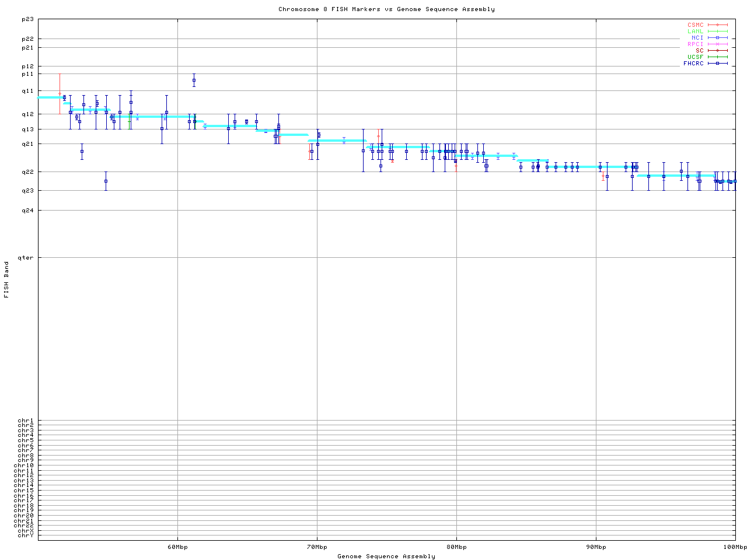This screenshot has width=747, height=560.
Task: Select the chrX row label
Action: coord(26,531)
